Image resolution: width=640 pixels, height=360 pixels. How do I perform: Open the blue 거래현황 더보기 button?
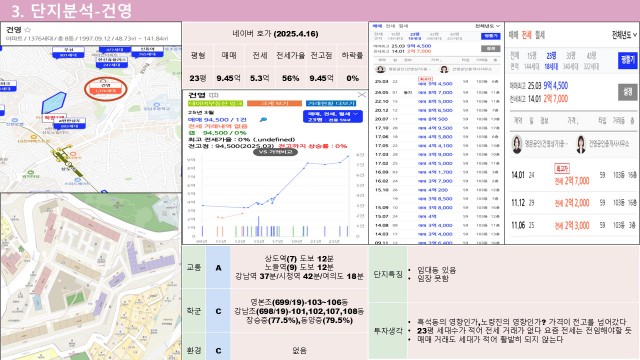tap(331, 104)
